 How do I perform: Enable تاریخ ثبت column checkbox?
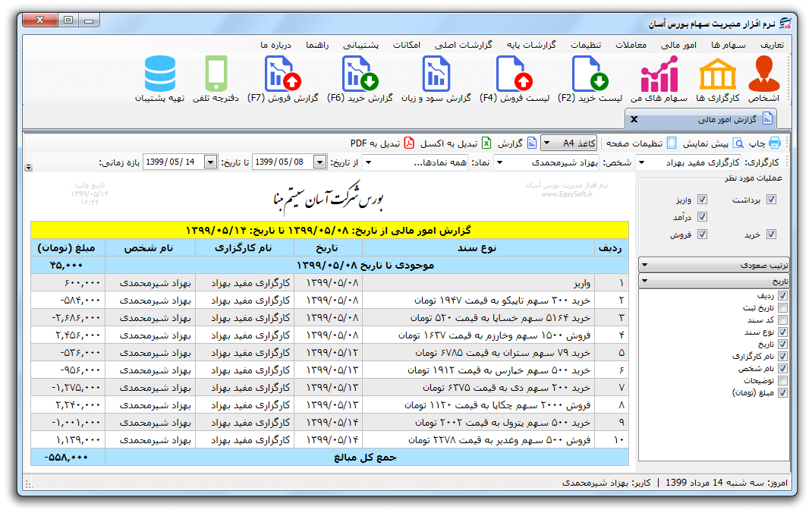782,308
